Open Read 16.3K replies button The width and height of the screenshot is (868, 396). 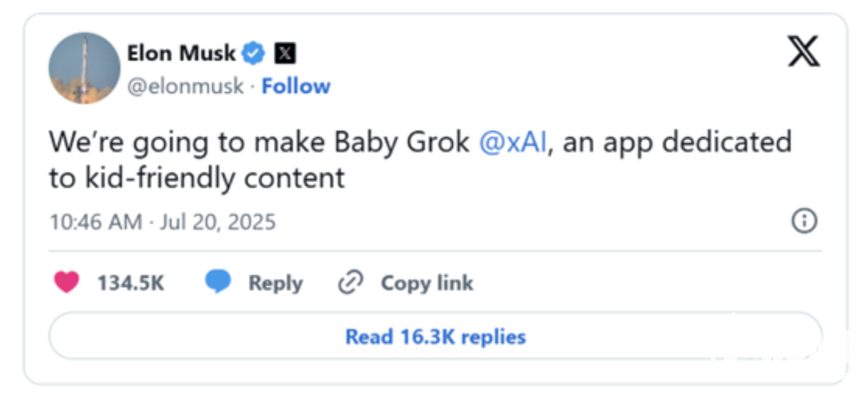(x=435, y=337)
